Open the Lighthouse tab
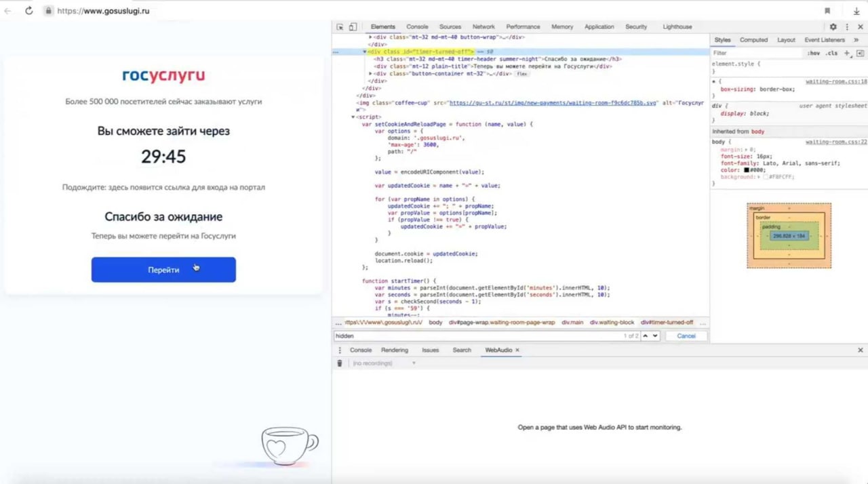This screenshot has width=868, height=484. click(677, 27)
